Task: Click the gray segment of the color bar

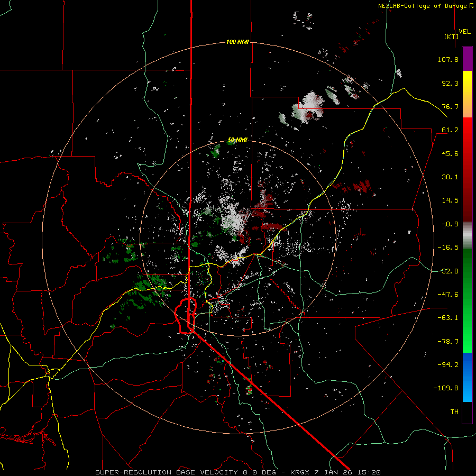Action: tap(467, 235)
